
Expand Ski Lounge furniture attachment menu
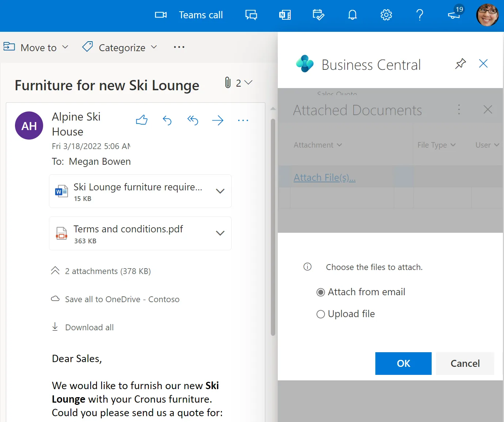(220, 191)
